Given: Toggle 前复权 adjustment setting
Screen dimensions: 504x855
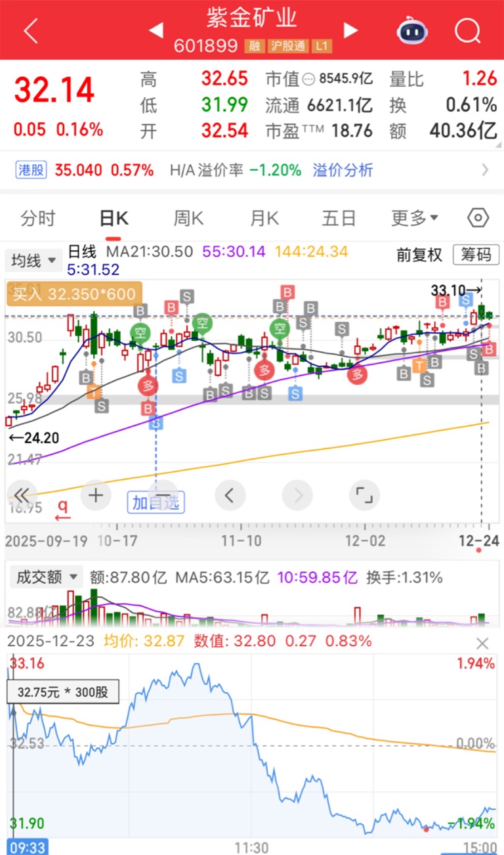Looking at the screenshot, I should point(419,255).
